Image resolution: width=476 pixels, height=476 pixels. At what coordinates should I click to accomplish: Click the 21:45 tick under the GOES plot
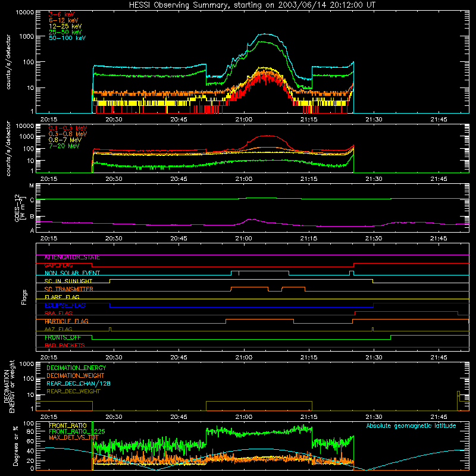tap(439, 239)
